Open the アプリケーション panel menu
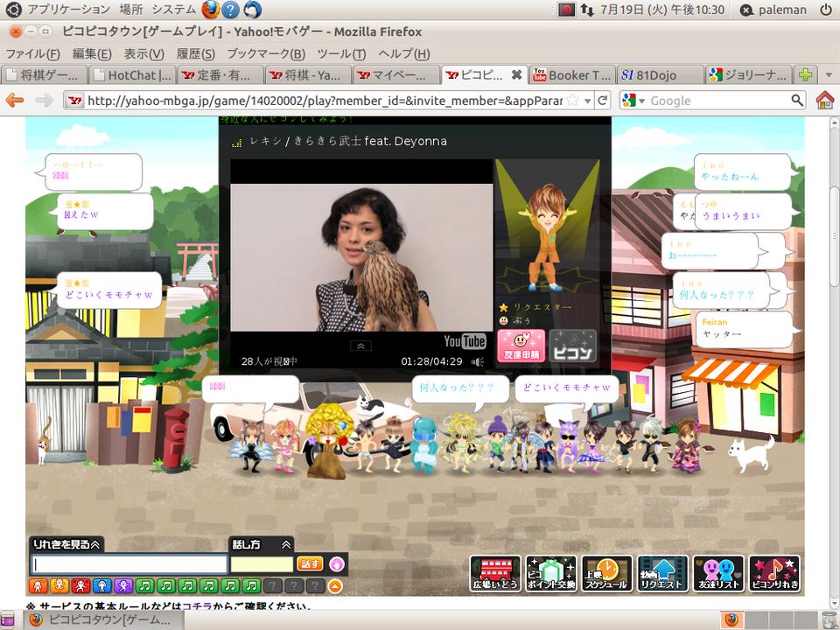Image resolution: width=840 pixels, height=630 pixels. click(68, 9)
